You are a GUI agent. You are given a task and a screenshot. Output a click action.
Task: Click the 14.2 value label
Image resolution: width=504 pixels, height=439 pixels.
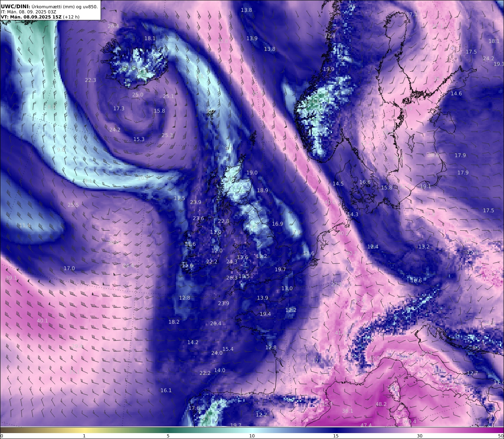pyautogui.click(x=193, y=343)
